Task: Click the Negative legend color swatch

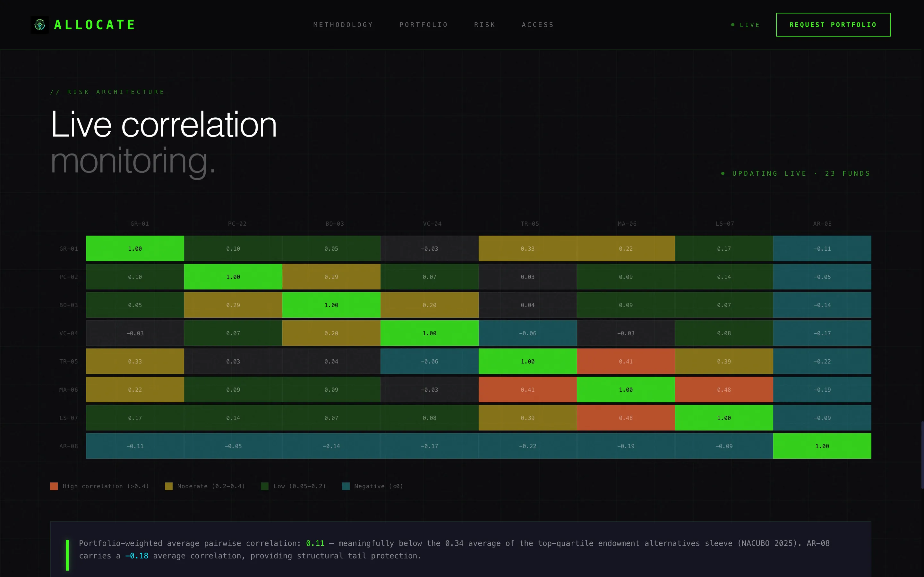Action: [x=346, y=486]
